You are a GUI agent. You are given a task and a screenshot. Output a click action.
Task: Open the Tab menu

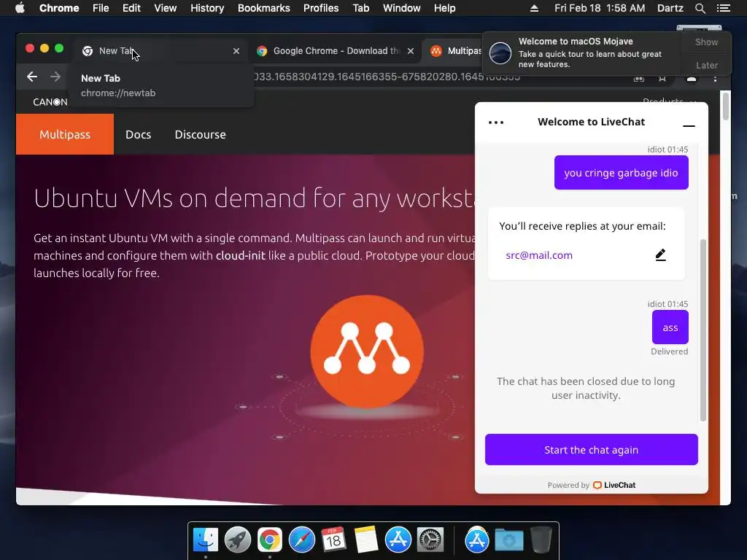click(x=361, y=8)
